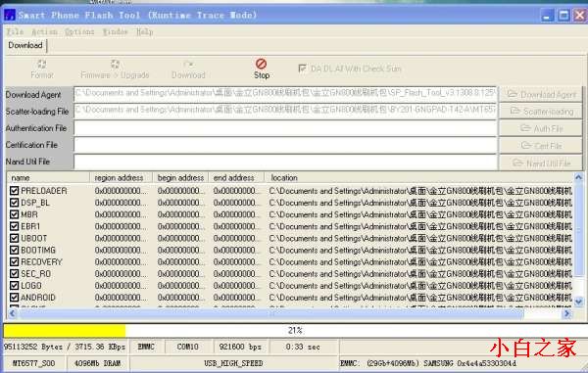Screen dimensions: 588x373
Task: Uncheck the DSP_BL partition checkbox
Action: click(x=15, y=203)
